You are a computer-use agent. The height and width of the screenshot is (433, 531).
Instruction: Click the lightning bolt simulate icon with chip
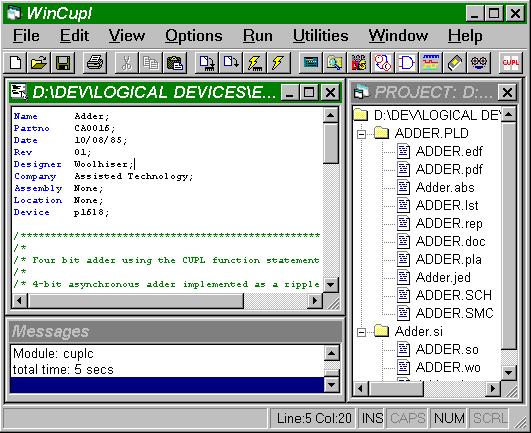[254, 63]
